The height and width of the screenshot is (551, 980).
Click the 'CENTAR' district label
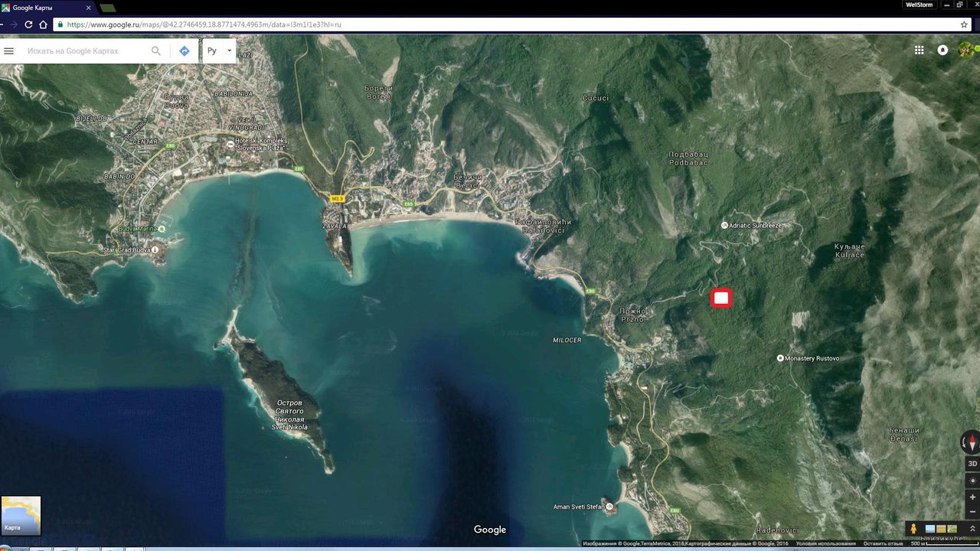(x=145, y=142)
